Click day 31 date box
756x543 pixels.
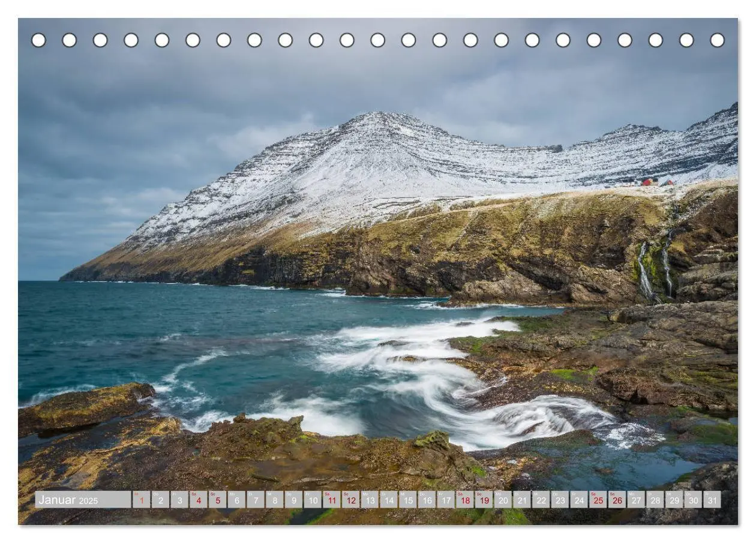tap(712, 500)
